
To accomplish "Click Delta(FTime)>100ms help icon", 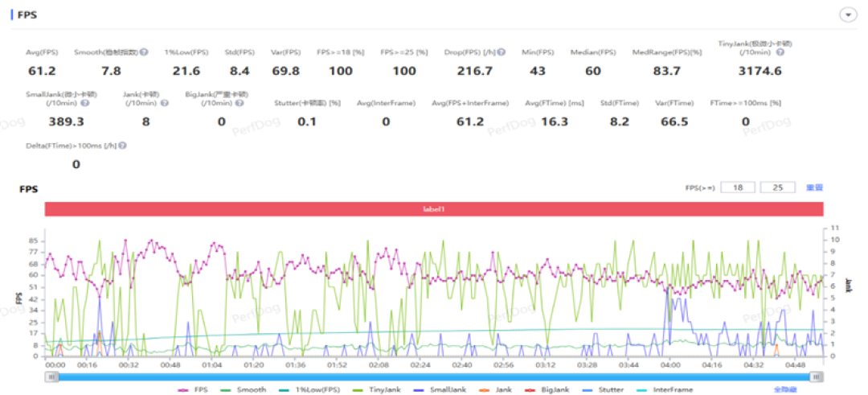I will coord(122,146).
